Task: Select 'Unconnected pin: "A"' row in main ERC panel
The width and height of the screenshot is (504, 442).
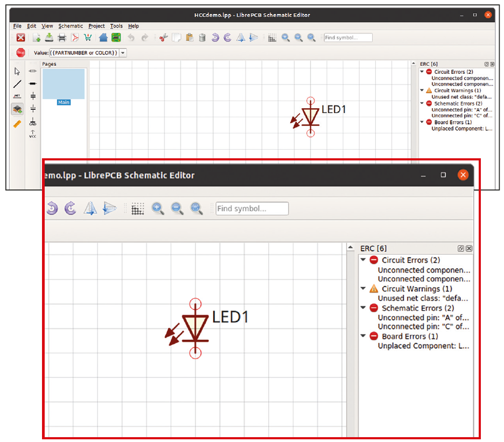Action: [x=461, y=110]
